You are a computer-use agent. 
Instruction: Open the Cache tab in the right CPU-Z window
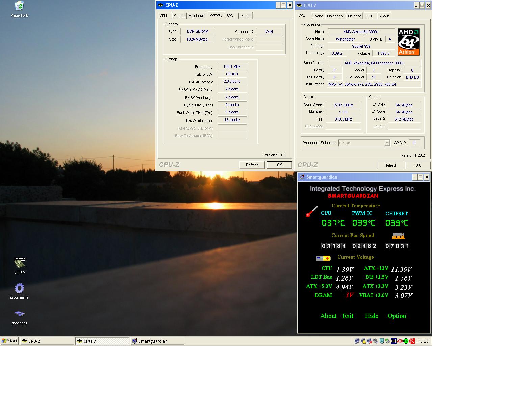point(318,16)
